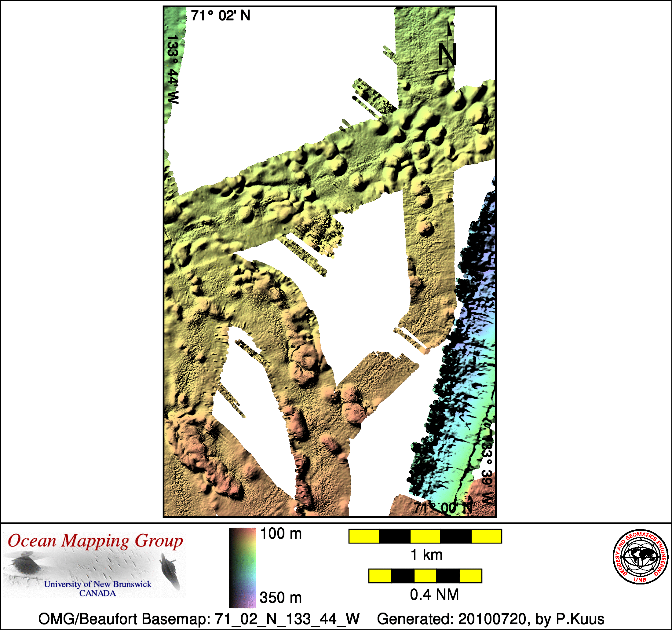This screenshot has height=630, width=672.
Task: Click the UNB Geodesy and Geomatics Engineering seal
Action: (x=640, y=557)
